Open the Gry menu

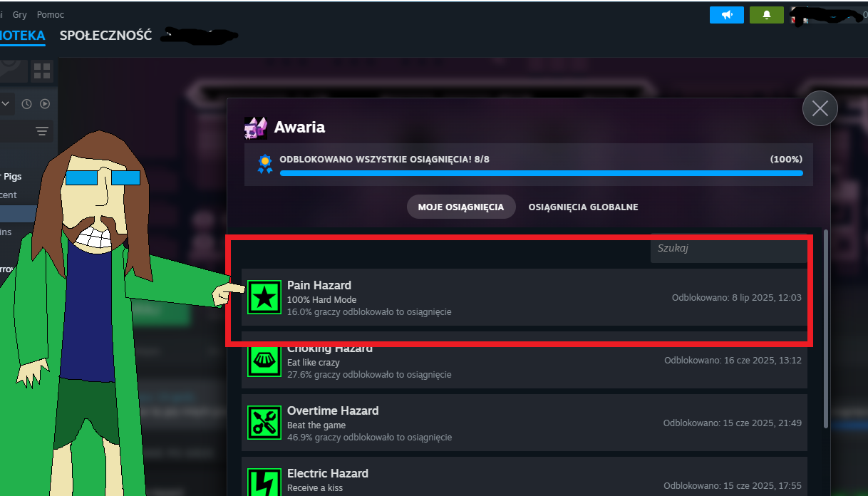[x=20, y=14]
